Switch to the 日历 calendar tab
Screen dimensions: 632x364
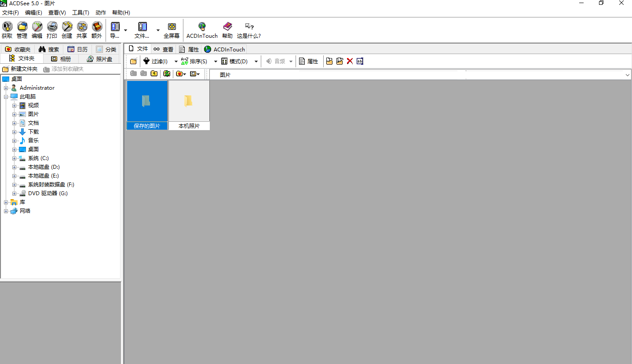[77, 49]
